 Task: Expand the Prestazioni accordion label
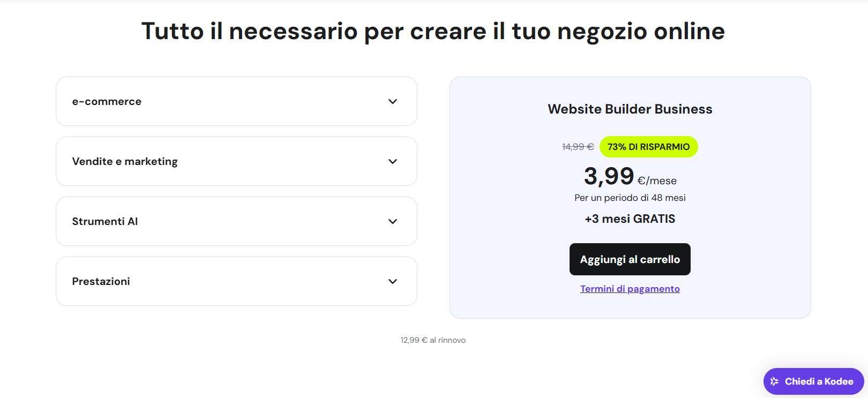pos(101,281)
